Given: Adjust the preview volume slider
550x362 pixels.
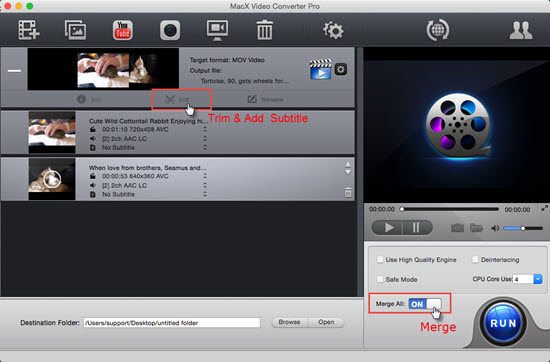Looking at the screenshot, I should (x=523, y=228).
